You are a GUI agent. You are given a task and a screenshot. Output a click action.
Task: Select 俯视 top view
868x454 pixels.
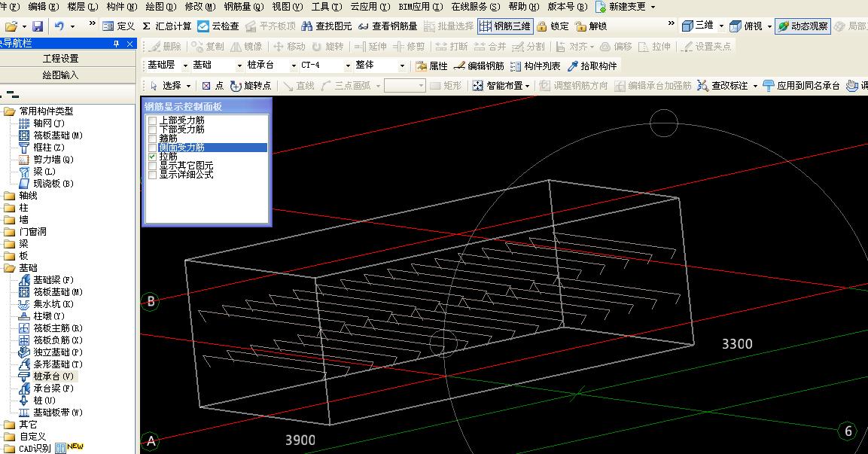click(746, 26)
